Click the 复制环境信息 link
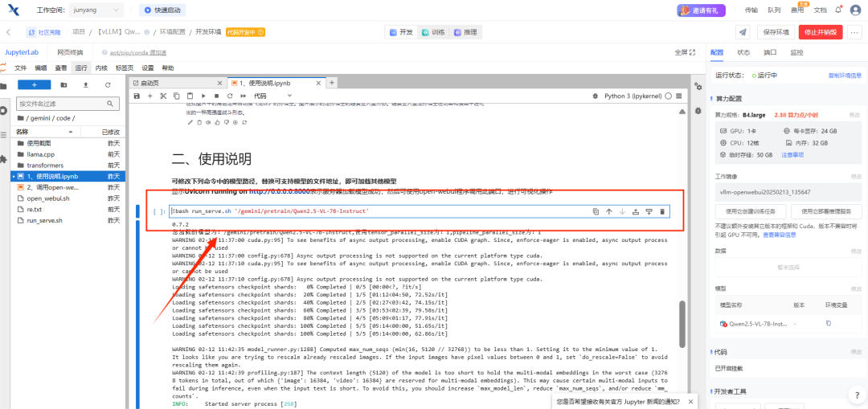Image resolution: width=868 pixels, height=409 pixels. point(844,76)
